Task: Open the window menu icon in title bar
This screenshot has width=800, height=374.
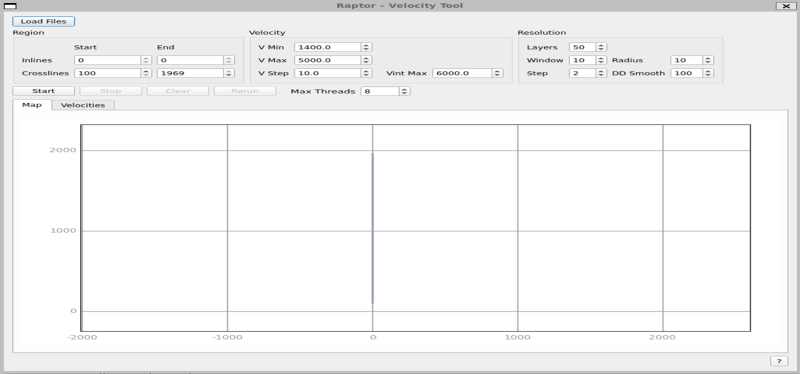Action: tap(10, 6)
